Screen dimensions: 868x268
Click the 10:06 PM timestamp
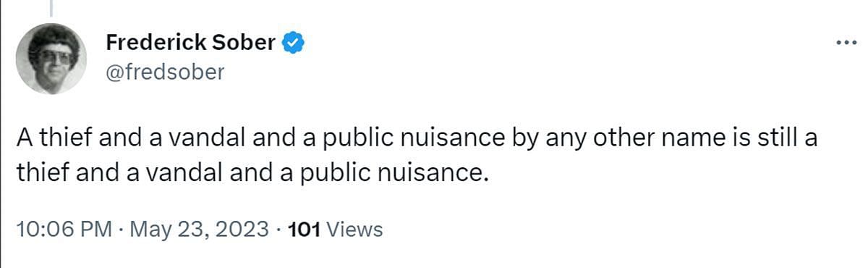(x=64, y=230)
